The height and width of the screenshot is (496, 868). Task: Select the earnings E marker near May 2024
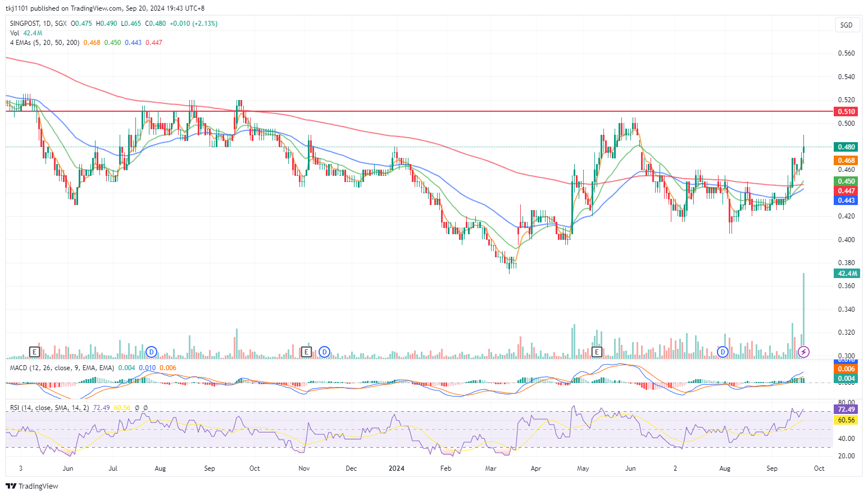pyautogui.click(x=597, y=352)
